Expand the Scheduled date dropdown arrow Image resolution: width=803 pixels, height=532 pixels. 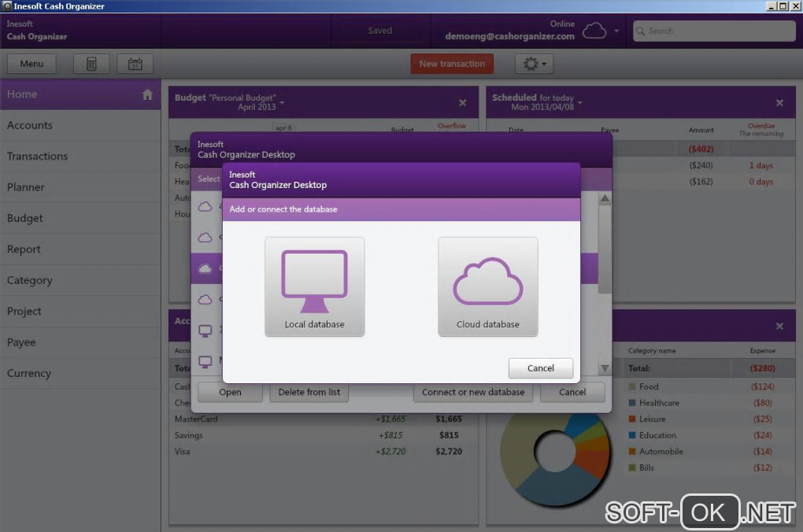580,102
